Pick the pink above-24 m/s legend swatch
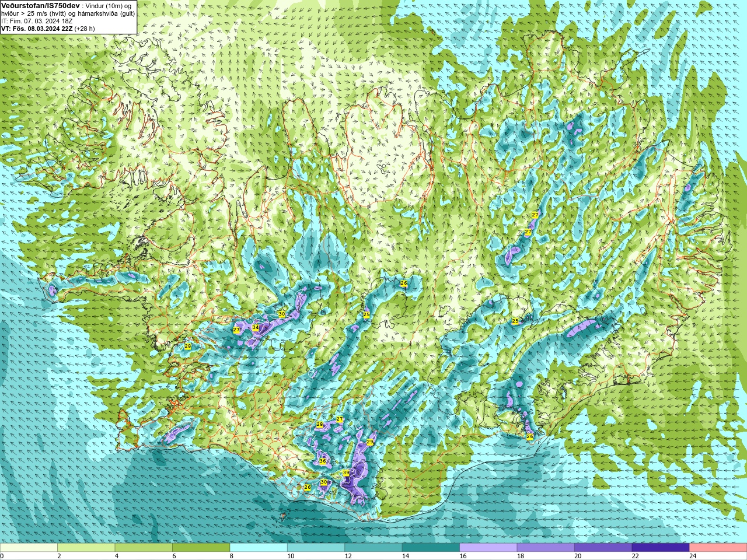Viewport: 747px width, 560px height. 718,547
